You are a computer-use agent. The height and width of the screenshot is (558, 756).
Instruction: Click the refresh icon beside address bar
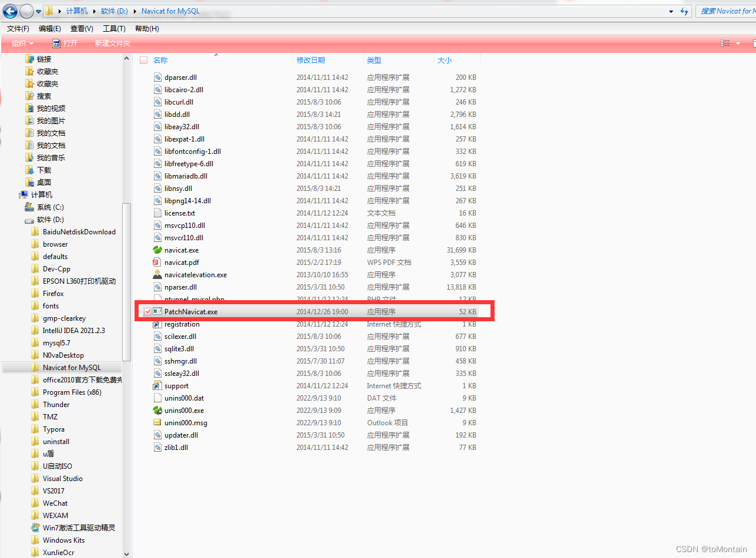684,11
